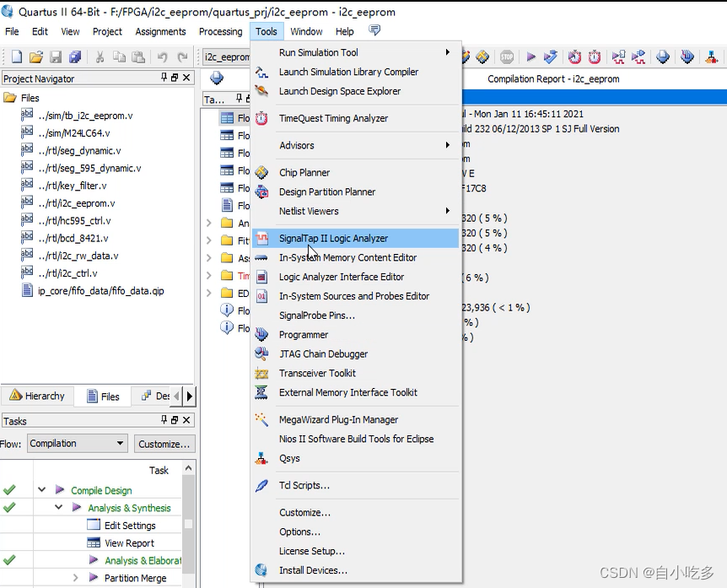Viewport: 727px width, 588px height.
Task: Select ../rtl/seg_595_dynamic.v file
Action: 90,168
